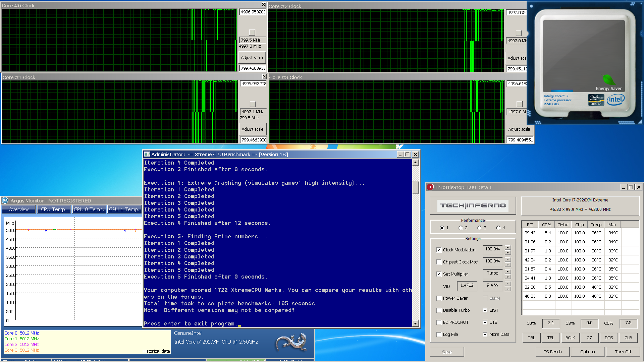Viewport: 644px width, 362px height.
Task: Switch to the GPU 0 Temp. tab
Action: pos(89,209)
